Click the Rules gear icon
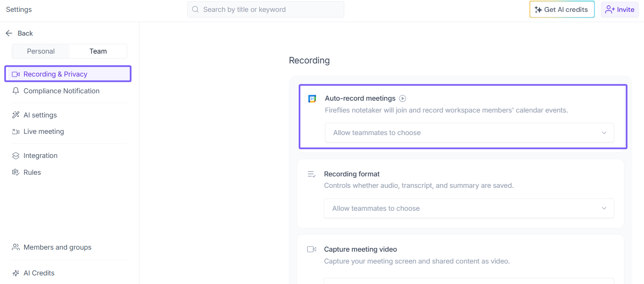Image resolution: width=644 pixels, height=284 pixels. (16, 172)
